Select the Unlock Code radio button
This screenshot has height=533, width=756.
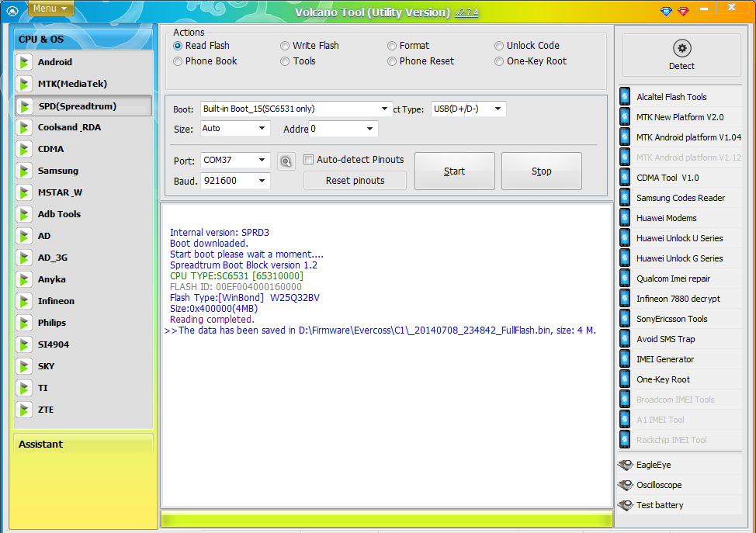pyautogui.click(x=498, y=46)
